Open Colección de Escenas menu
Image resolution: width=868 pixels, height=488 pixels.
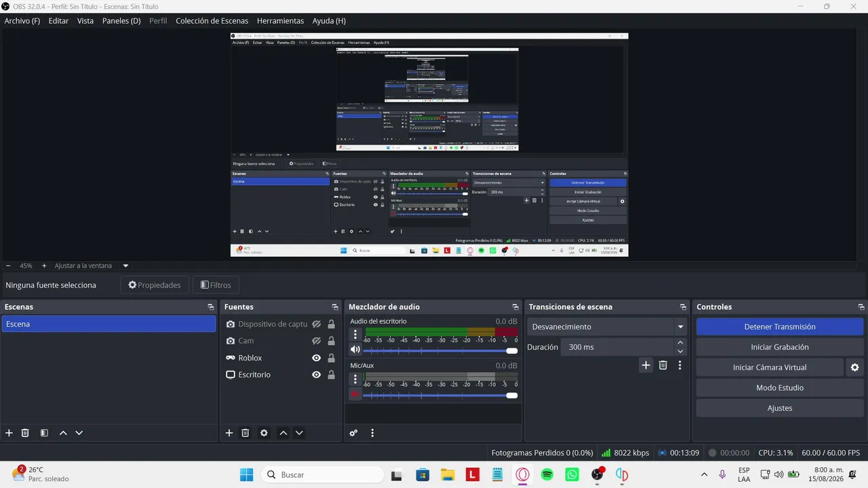click(x=212, y=21)
